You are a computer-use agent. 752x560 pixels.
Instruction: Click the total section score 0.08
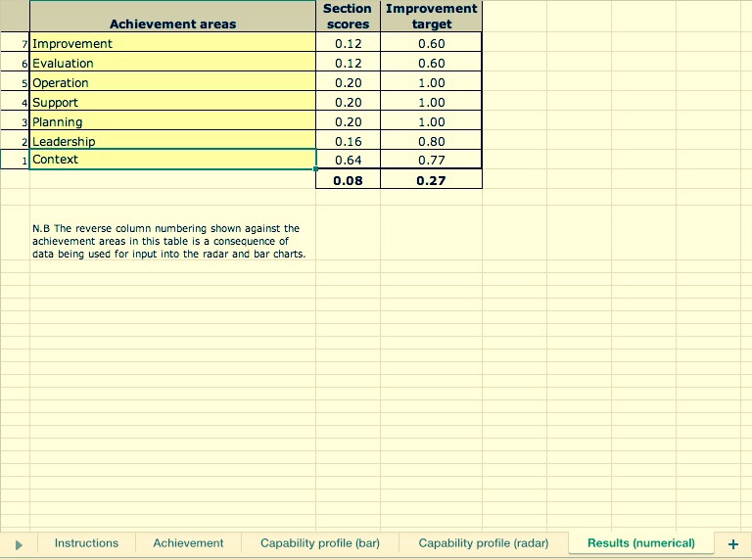pos(348,180)
